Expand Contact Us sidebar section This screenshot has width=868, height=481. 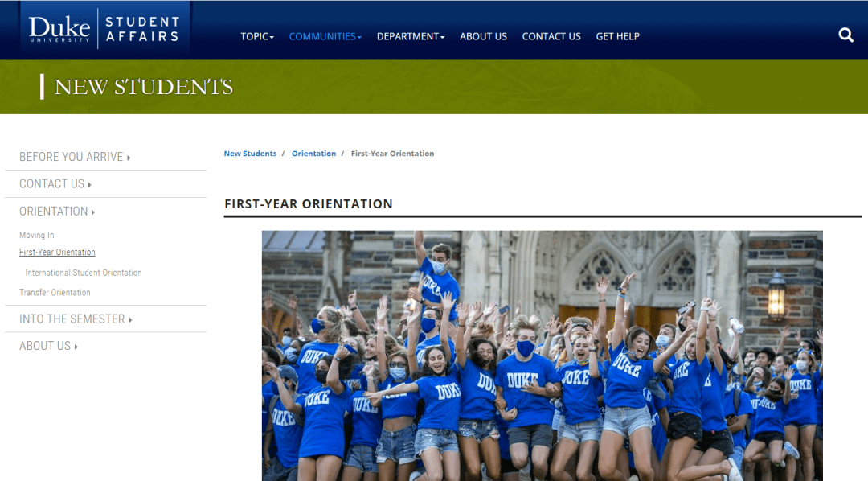pyautogui.click(x=55, y=184)
